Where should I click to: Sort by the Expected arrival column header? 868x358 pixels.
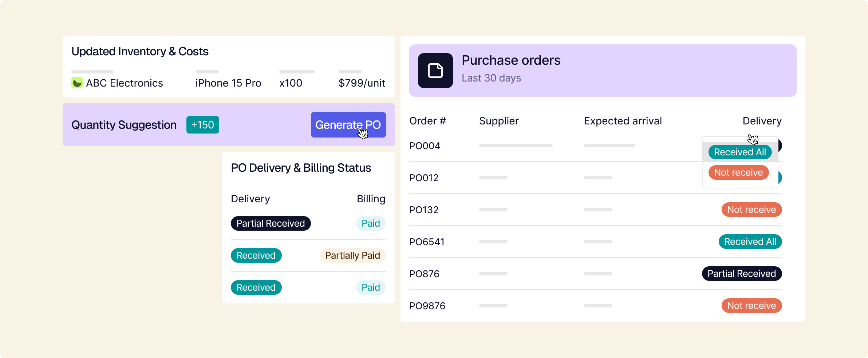(623, 121)
